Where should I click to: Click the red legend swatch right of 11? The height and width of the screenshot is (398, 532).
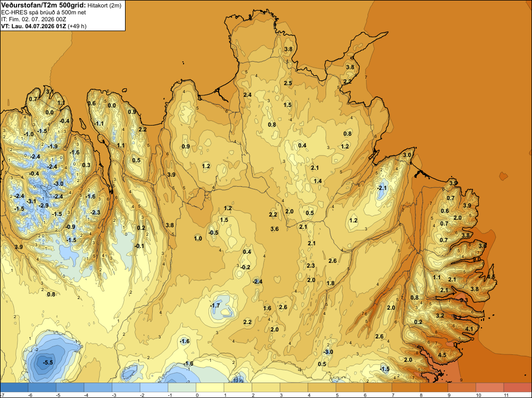coord(518,387)
